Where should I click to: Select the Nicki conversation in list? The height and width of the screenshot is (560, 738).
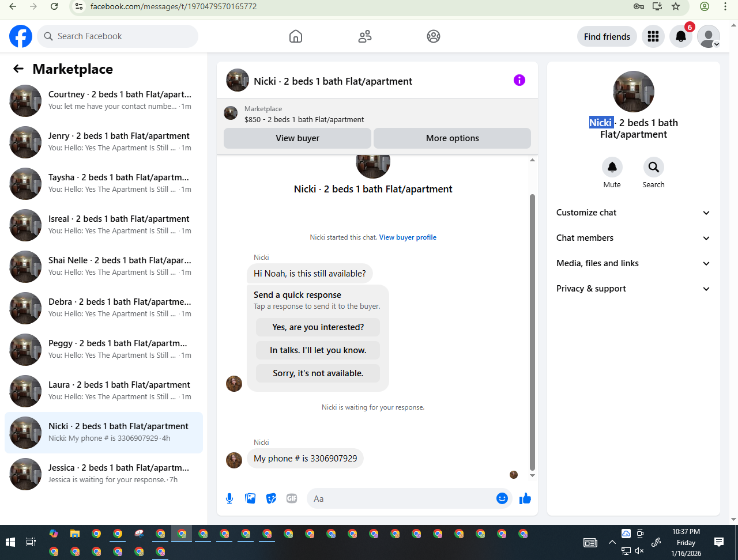[104, 433]
